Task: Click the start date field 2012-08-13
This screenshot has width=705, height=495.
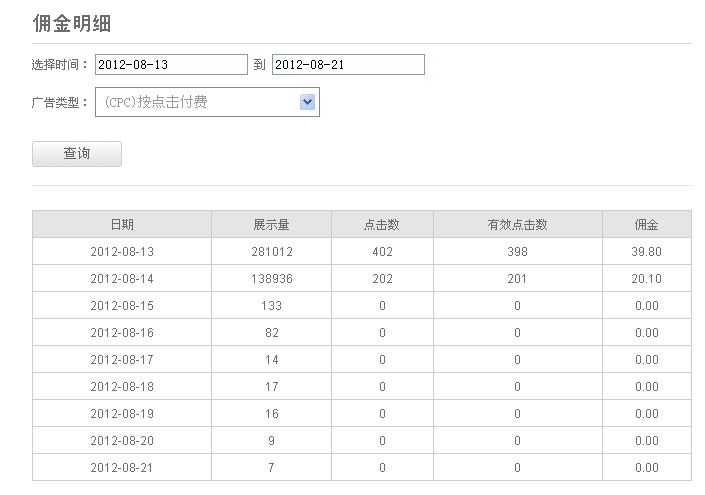Action: coord(171,65)
